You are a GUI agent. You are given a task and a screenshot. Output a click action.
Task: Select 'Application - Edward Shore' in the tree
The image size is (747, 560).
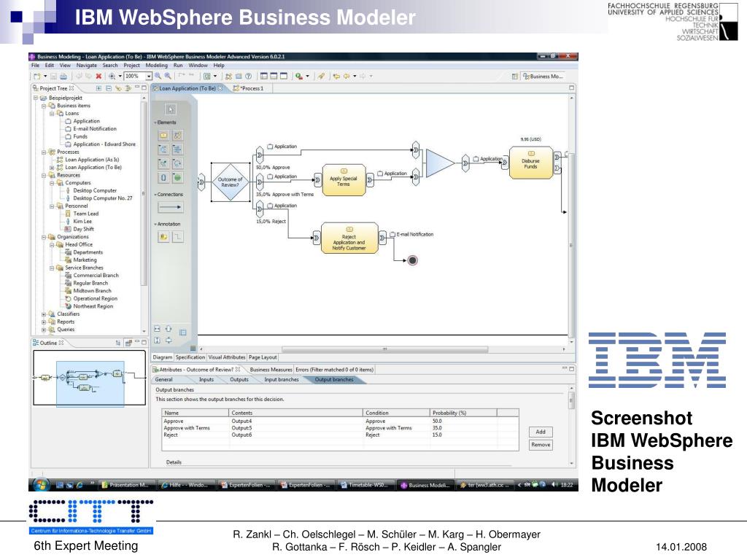[x=104, y=144]
